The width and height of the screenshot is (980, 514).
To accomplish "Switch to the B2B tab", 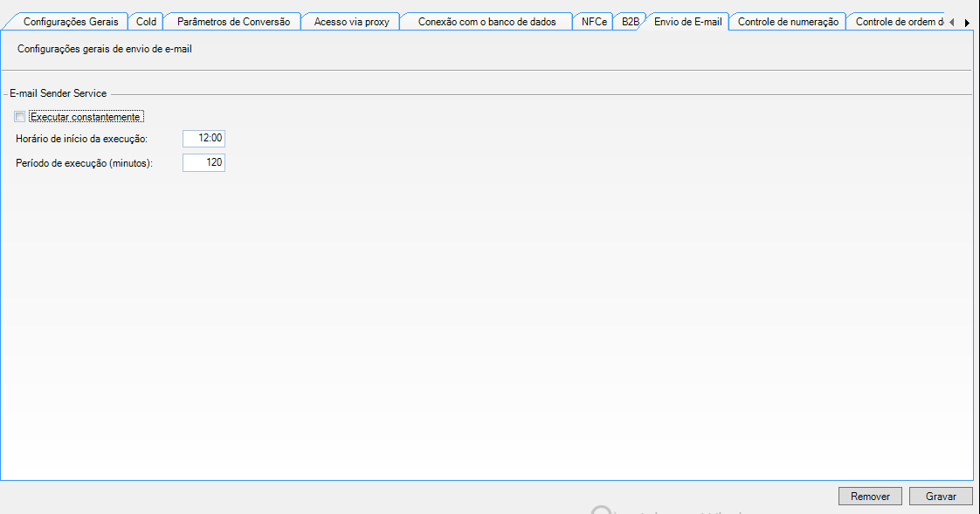I will click(x=630, y=22).
